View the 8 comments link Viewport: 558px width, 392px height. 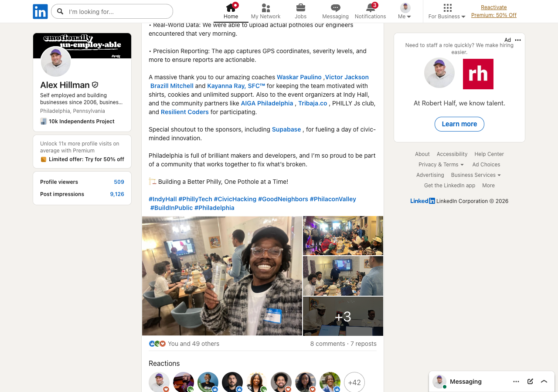point(327,344)
